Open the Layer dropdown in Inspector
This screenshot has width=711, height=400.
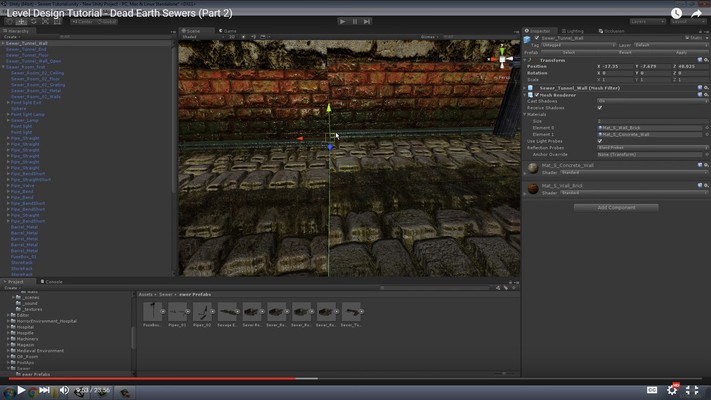pos(671,45)
